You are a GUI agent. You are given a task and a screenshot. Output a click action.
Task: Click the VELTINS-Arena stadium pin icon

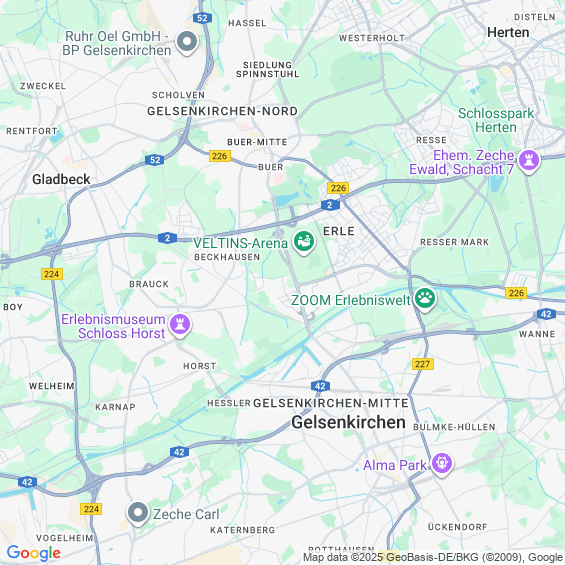(304, 243)
